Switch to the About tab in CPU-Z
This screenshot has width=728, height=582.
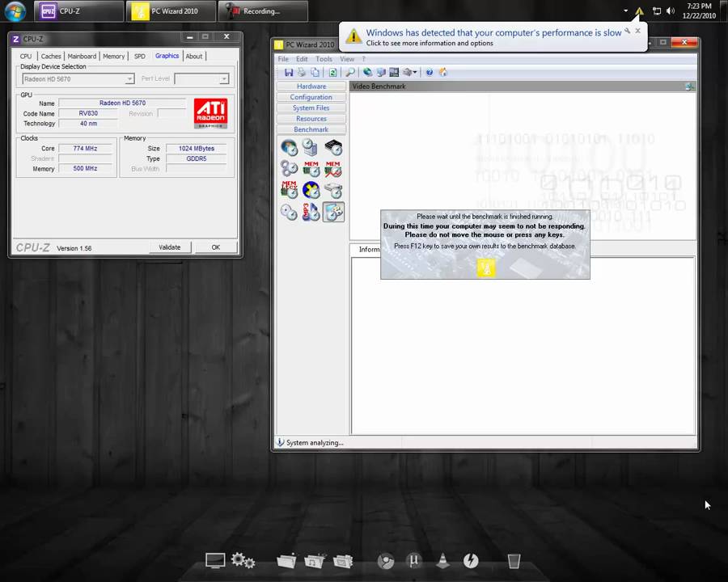194,56
